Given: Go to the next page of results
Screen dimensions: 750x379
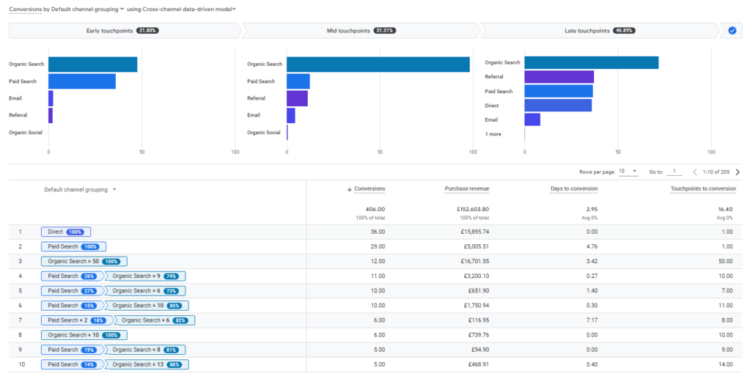Looking at the screenshot, I should point(738,172).
